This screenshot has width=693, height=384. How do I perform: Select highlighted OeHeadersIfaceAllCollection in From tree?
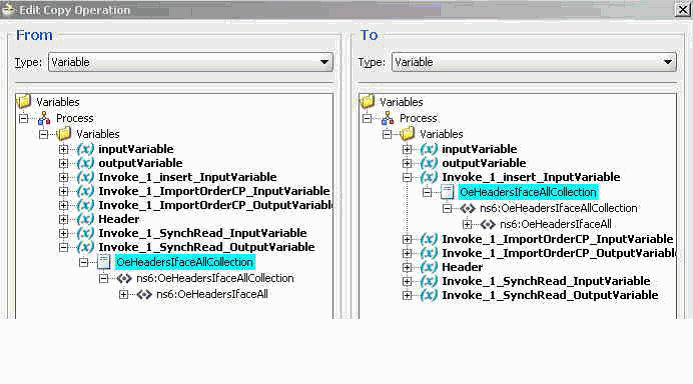(x=185, y=262)
